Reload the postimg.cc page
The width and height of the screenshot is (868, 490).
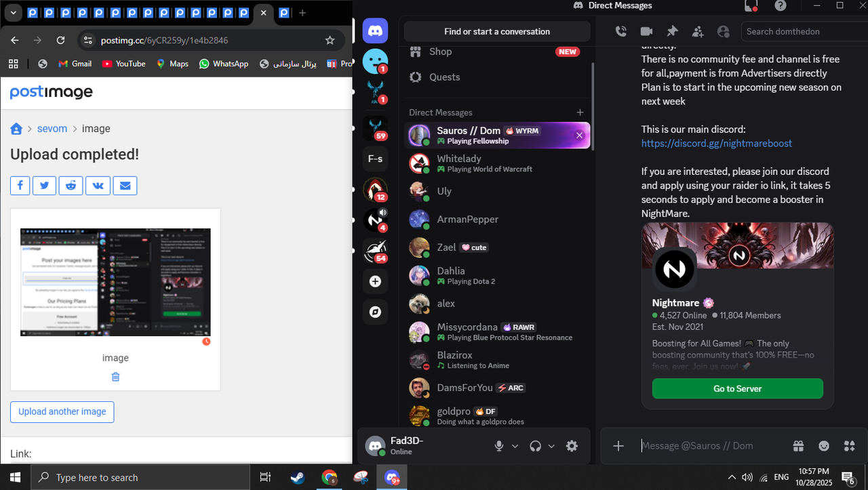60,41
